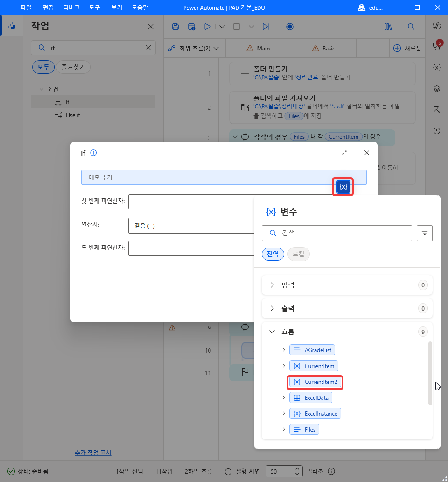Open stop options dropdown arrow
Screen dimensions: 448x482
(252, 27)
